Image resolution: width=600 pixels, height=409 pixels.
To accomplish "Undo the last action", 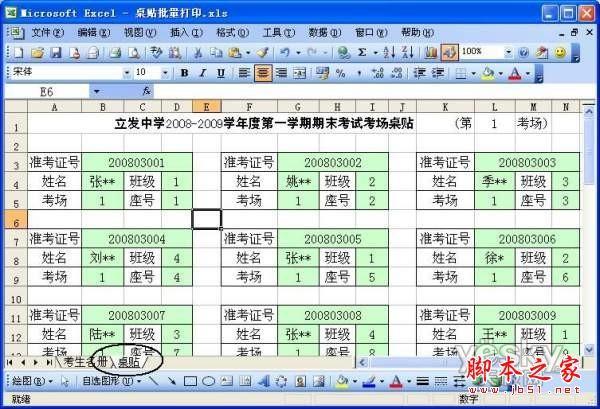I will click(285, 53).
